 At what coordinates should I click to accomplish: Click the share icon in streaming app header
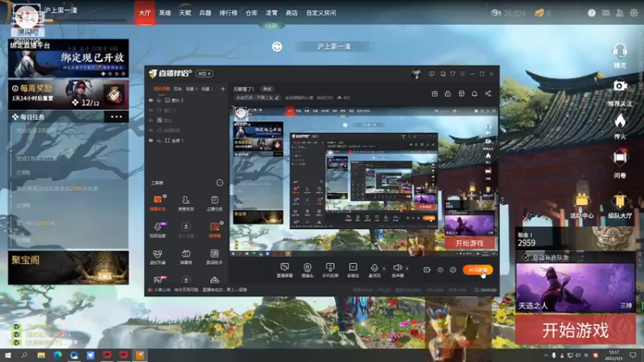[x=488, y=93]
